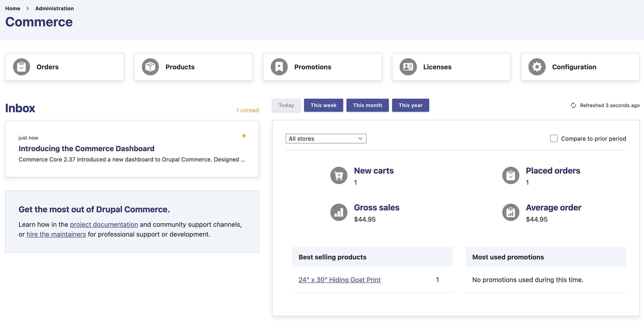This screenshot has height=321, width=644.
Task: Go to Home breadcrumb link
Action: coord(13,8)
